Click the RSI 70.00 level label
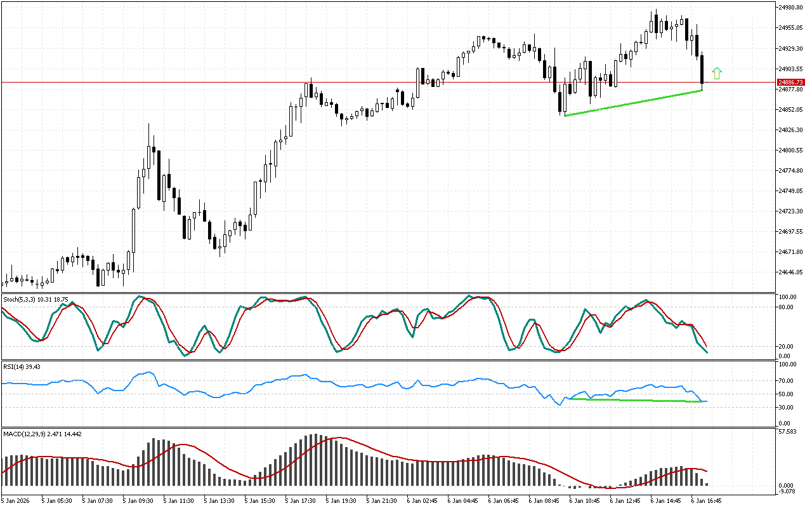Image resolution: width=812 pixels, height=508 pixels. [787, 381]
